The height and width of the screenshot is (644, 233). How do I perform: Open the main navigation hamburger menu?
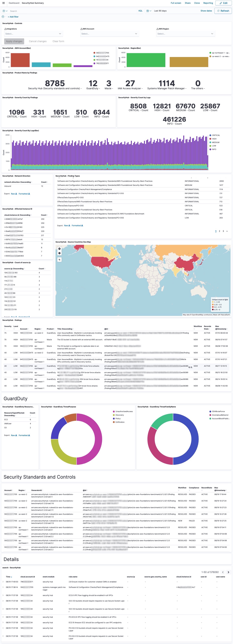pos(3,3)
